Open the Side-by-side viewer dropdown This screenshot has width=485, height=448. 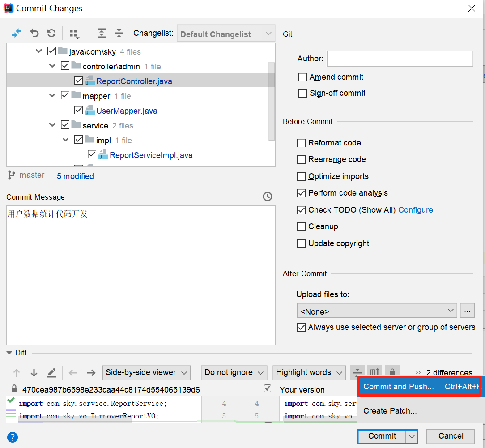146,373
